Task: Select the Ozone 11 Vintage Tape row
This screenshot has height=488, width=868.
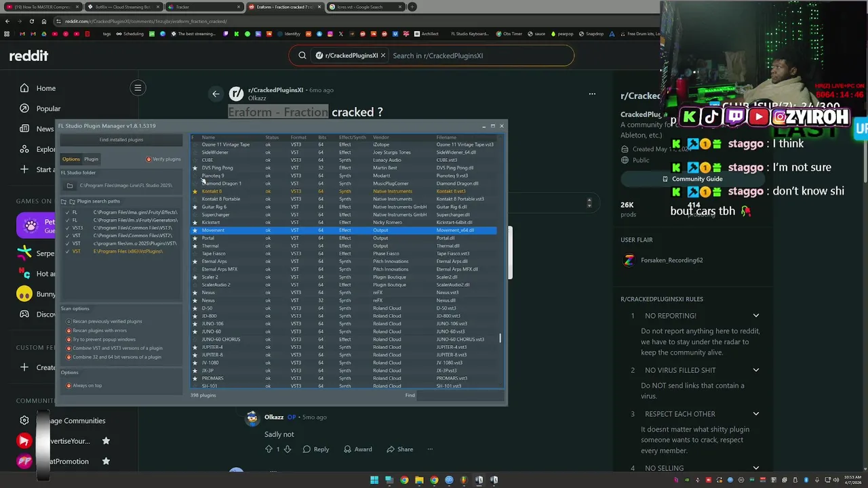Action: tap(344, 144)
